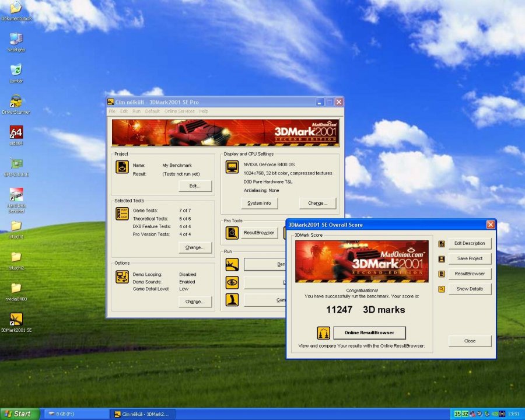Click the magnifier icon beside Show Details
Screen dimensions: 525x420
[x=442, y=289]
